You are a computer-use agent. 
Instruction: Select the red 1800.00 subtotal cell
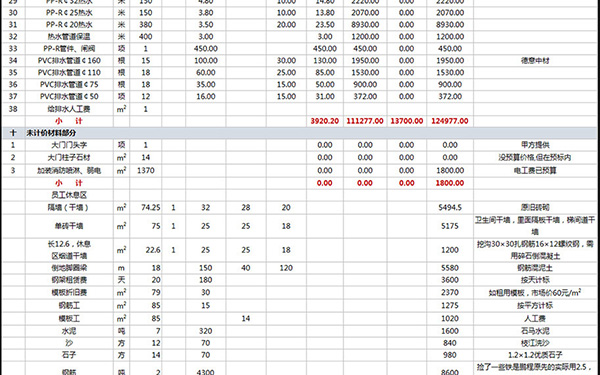point(450,183)
